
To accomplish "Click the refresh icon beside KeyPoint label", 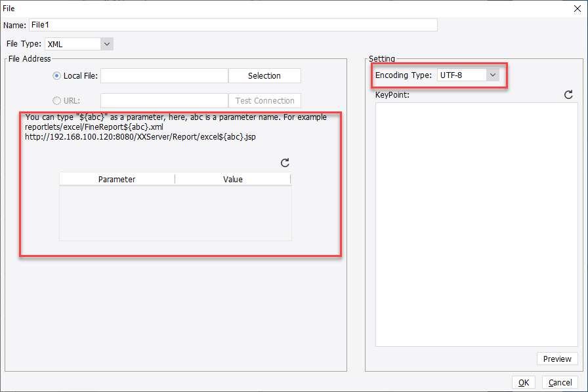I will pos(568,94).
